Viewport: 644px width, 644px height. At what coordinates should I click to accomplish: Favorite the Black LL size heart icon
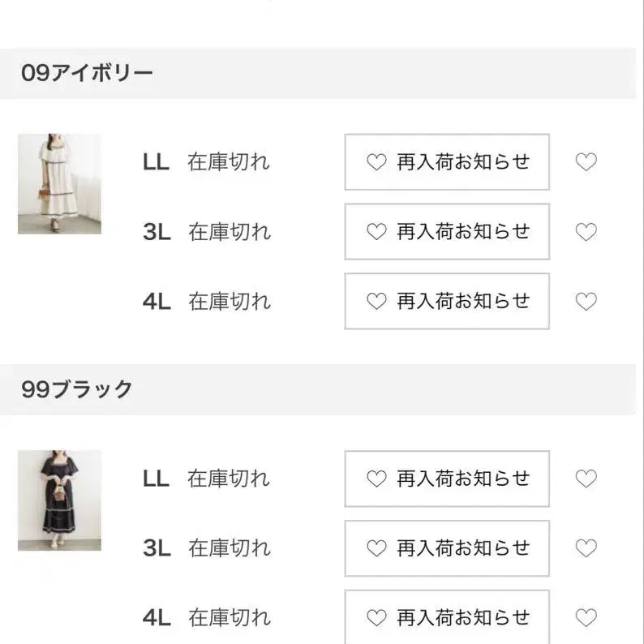[x=586, y=479]
